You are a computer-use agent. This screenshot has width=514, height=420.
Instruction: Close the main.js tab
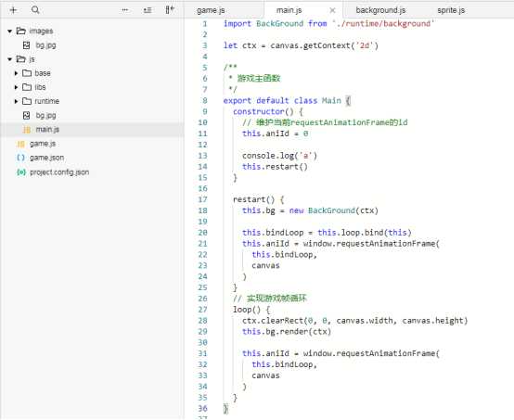coord(332,10)
